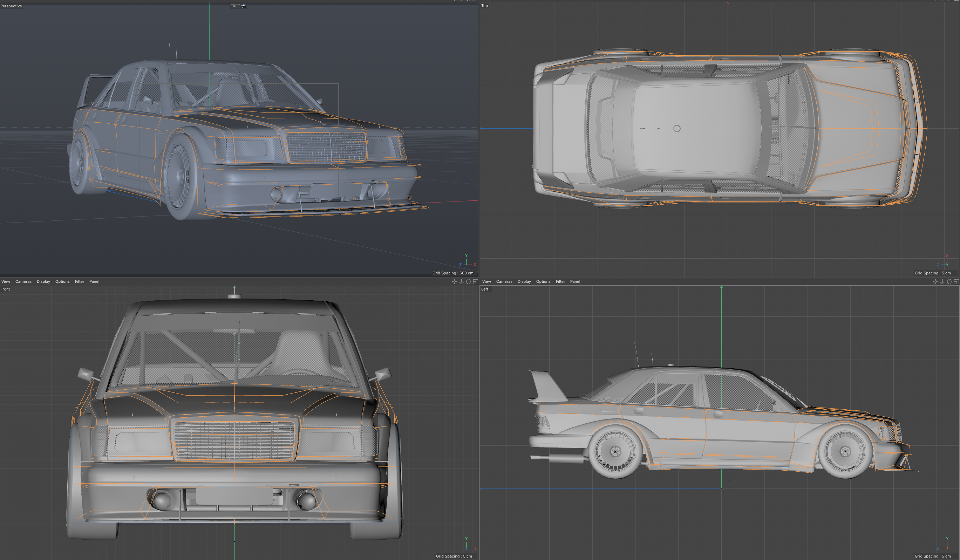This screenshot has height=560, width=960.
Task: Click the camera icon beside FREE
Action: (x=243, y=6)
